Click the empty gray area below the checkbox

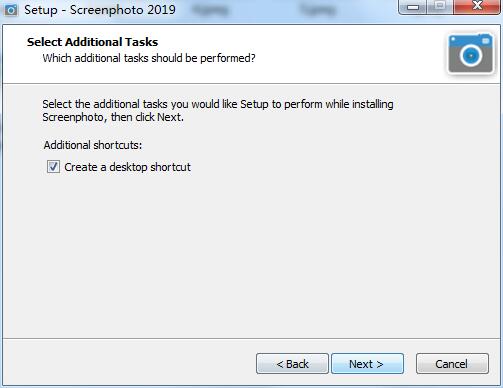250,253
